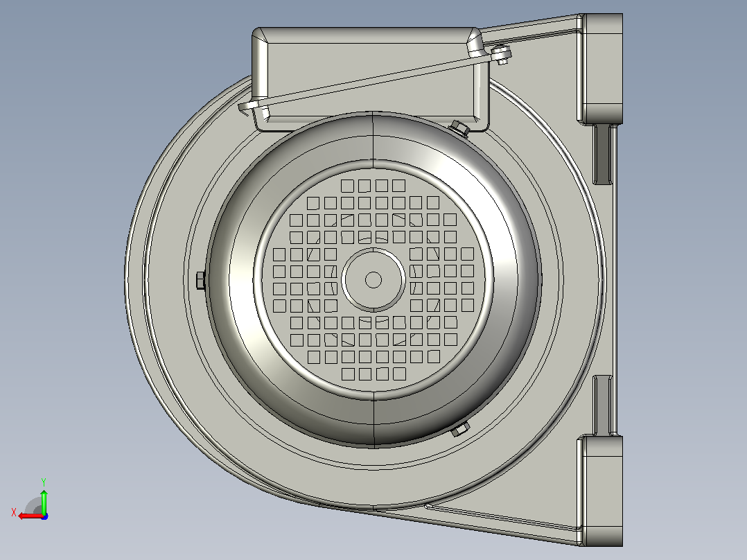This screenshot has height=560, width=747.
Task: Select the small center hole of the motor hub
Action: pos(373,280)
